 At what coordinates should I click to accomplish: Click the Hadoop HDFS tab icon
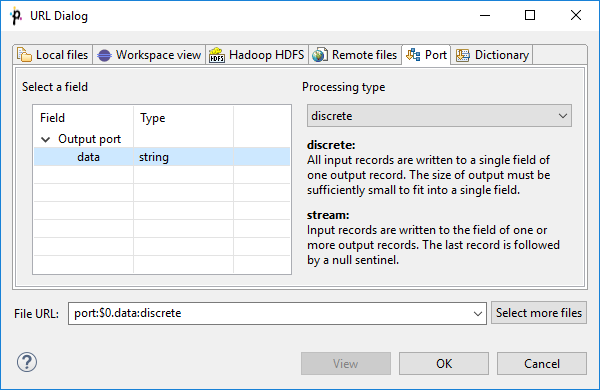[217, 55]
